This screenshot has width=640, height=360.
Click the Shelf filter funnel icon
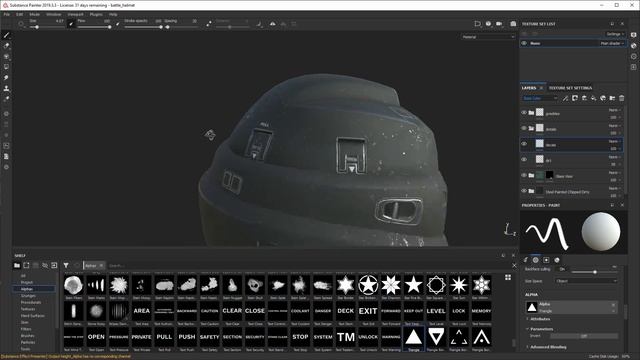coord(66,265)
